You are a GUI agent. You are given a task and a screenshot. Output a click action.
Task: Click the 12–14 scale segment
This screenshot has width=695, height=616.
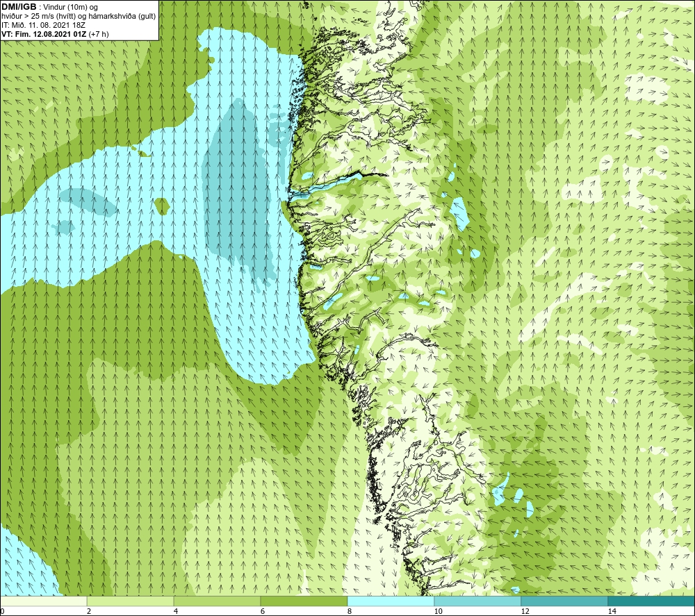(x=564, y=601)
